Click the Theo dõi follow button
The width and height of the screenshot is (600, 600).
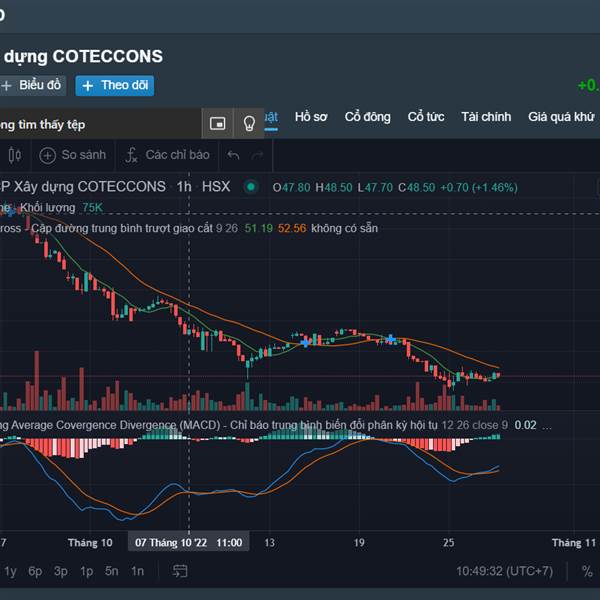tap(115, 85)
